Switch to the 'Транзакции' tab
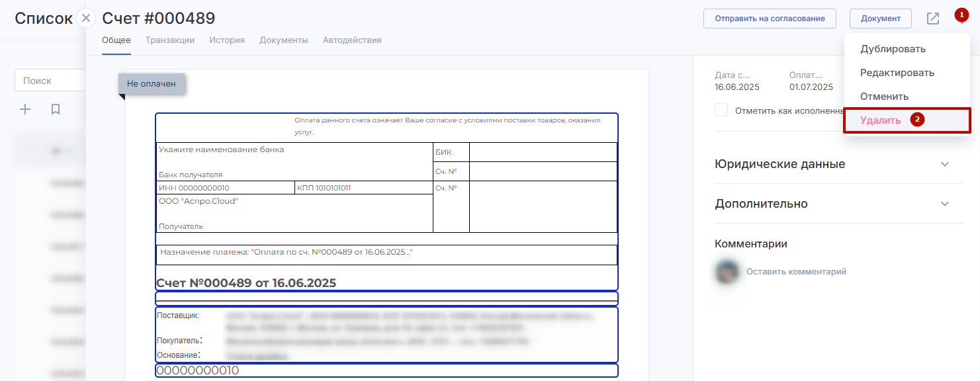Screen dimensions: 980x381 pyautogui.click(x=170, y=40)
